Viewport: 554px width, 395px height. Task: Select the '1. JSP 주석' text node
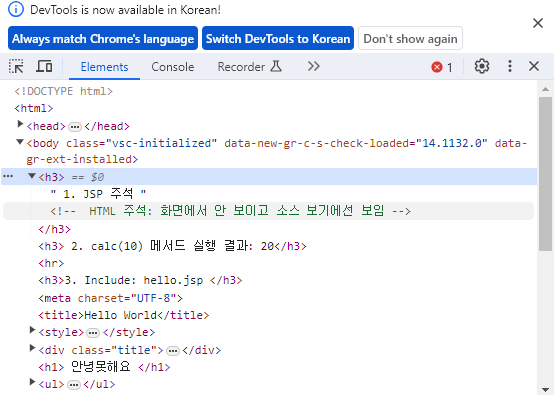[x=98, y=194]
